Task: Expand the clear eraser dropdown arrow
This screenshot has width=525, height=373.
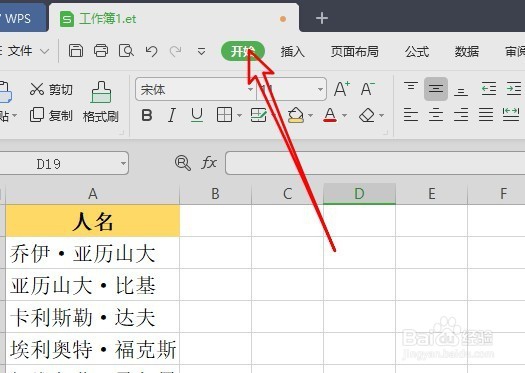Action: click(x=381, y=116)
